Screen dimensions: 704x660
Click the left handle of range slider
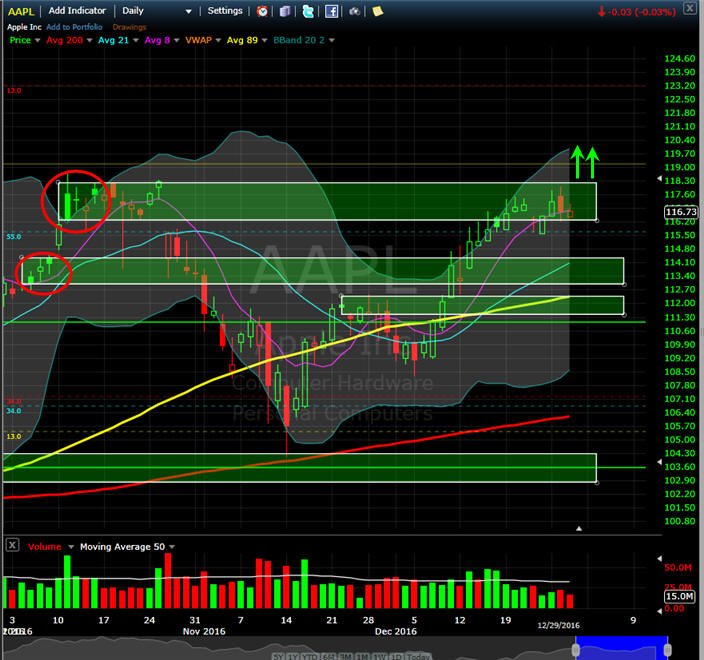click(x=576, y=650)
